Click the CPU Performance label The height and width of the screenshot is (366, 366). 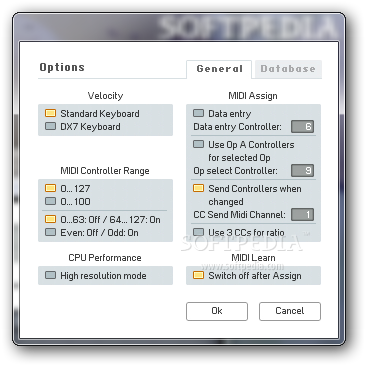[105, 258]
